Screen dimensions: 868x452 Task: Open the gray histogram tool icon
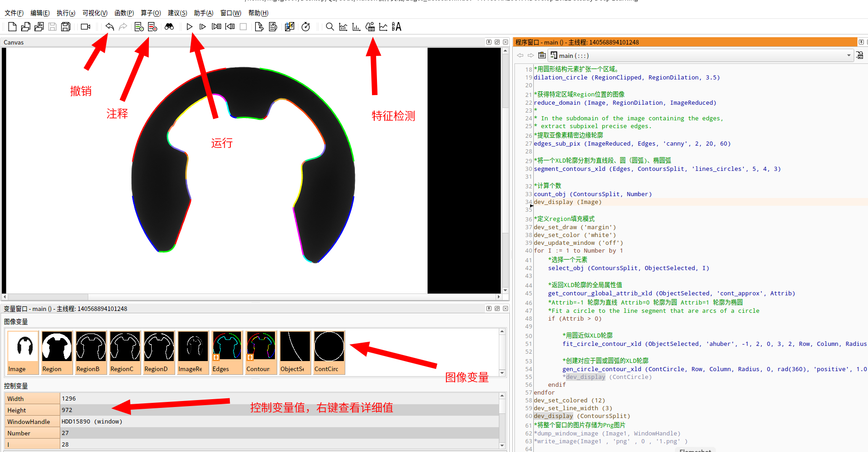coord(343,27)
